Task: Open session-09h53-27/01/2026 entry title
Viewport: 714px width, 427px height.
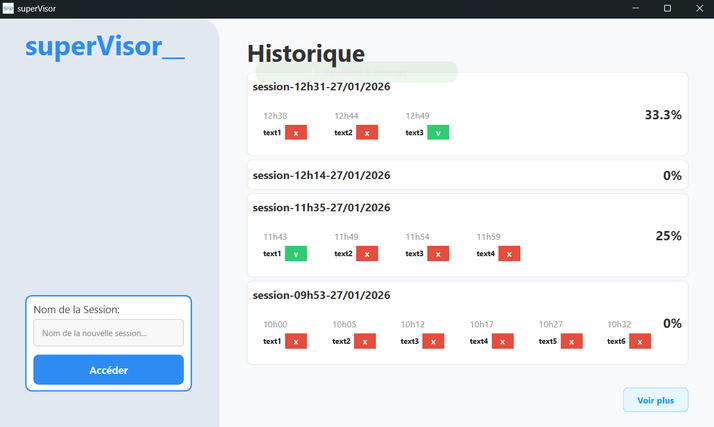Action: click(321, 295)
